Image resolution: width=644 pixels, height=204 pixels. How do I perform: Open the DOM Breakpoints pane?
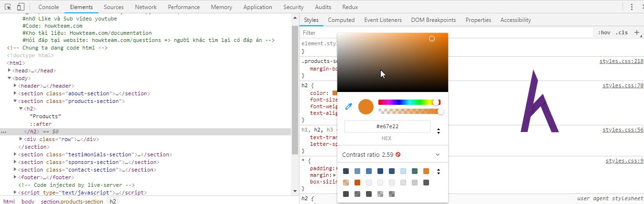(x=434, y=20)
